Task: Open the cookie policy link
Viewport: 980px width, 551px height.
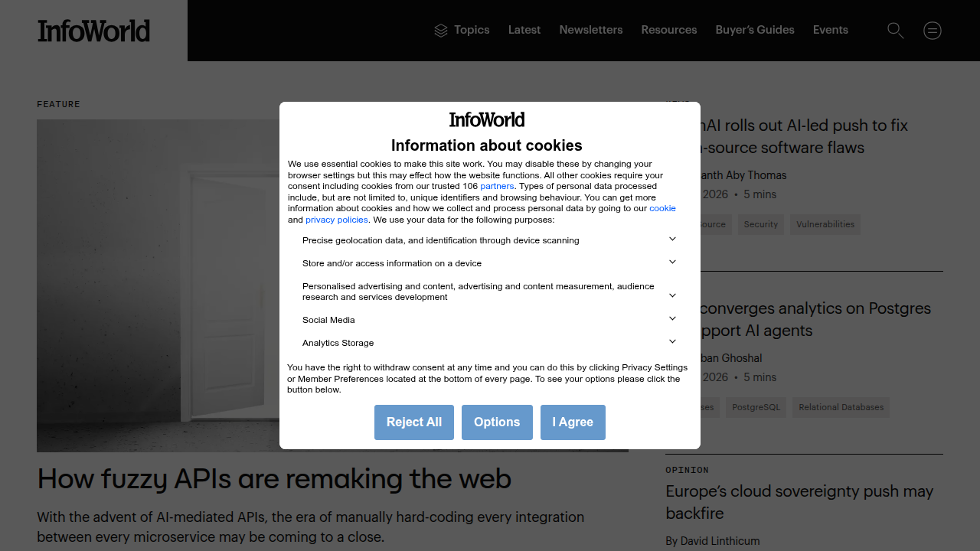Action: point(662,208)
